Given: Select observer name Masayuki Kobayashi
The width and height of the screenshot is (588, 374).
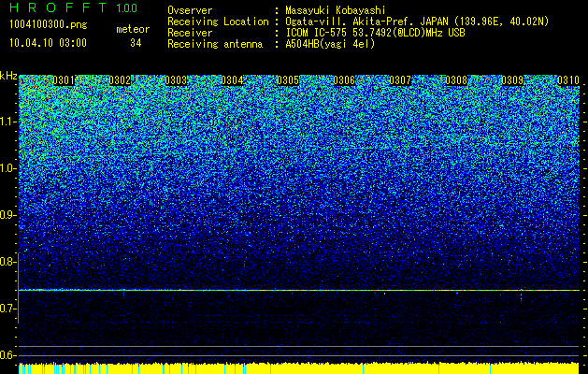Looking at the screenshot, I should pyautogui.click(x=335, y=10).
